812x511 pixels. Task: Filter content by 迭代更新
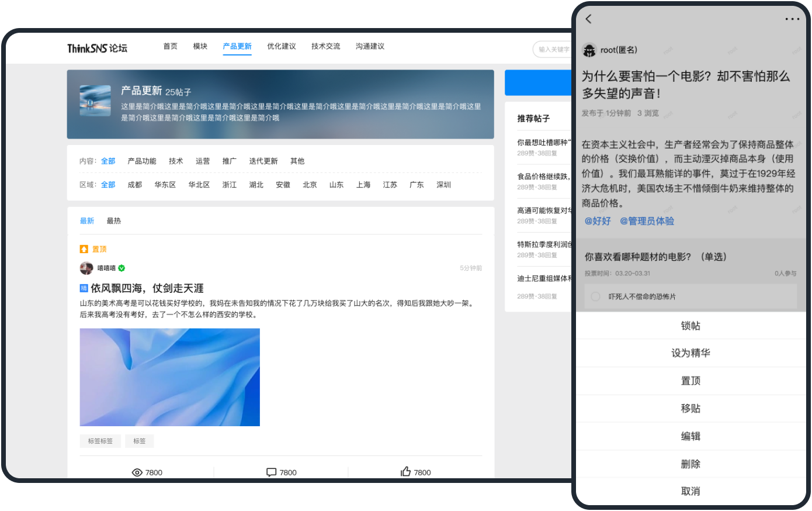263,161
